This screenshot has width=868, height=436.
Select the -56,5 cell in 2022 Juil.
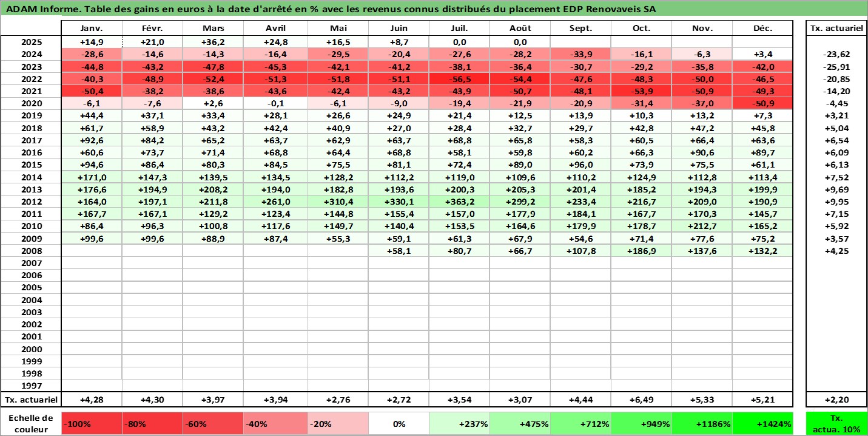459,79
